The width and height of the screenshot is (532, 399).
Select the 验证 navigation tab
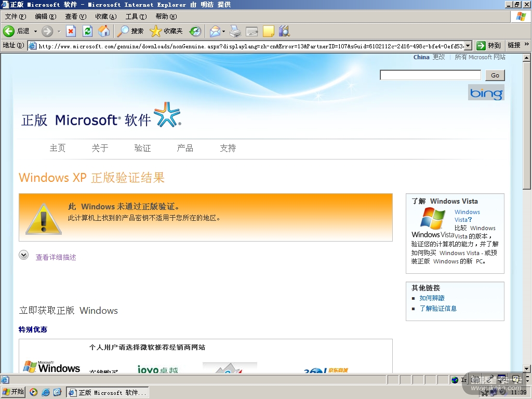(142, 148)
